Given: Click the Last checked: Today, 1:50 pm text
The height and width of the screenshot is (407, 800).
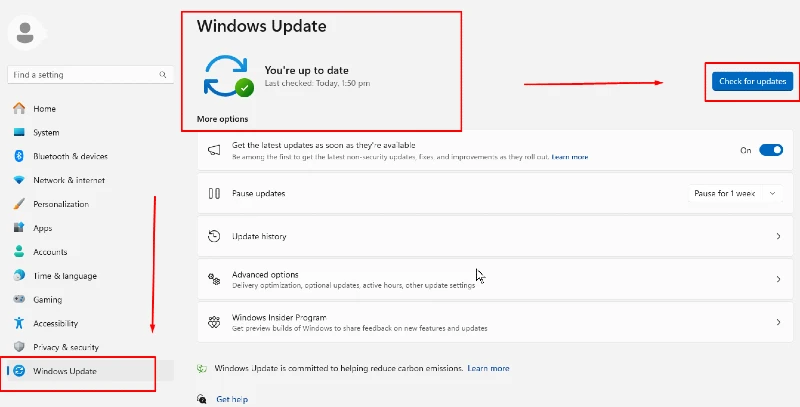Looking at the screenshot, I should click(x=317, y=83).
